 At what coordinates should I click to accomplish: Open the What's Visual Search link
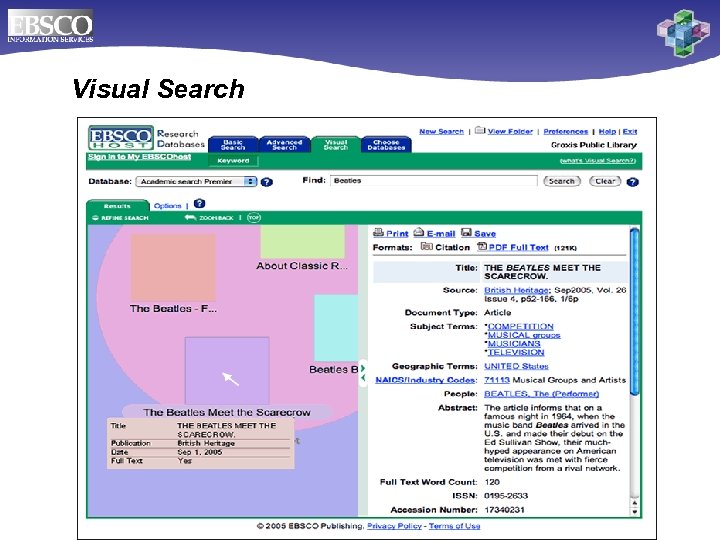(598, 160)
